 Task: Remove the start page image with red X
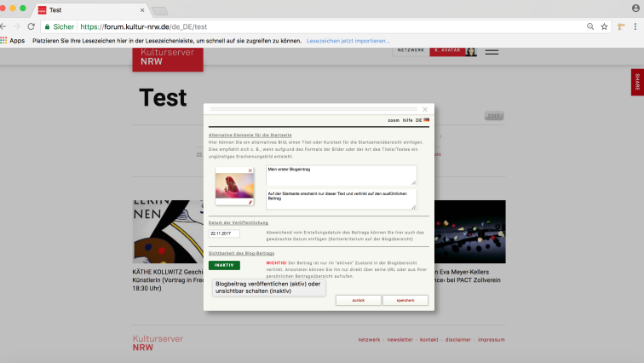(250, 171)
